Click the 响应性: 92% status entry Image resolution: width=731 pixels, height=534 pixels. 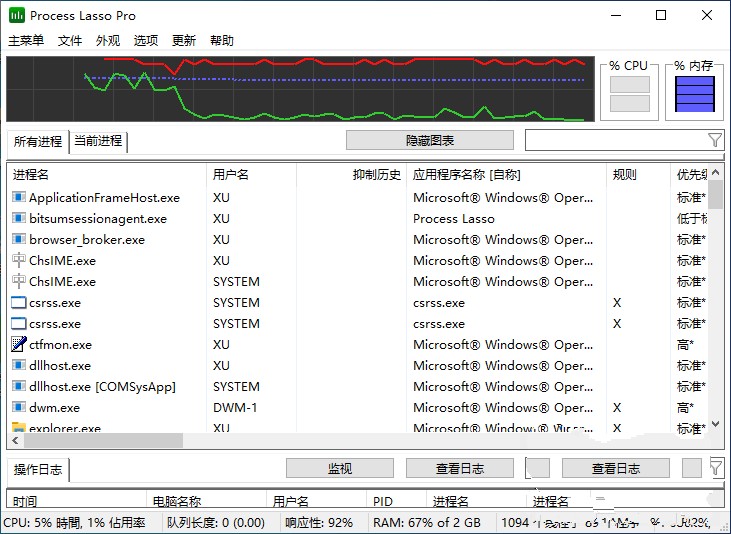pyautogui.click(x=319, y=522)
